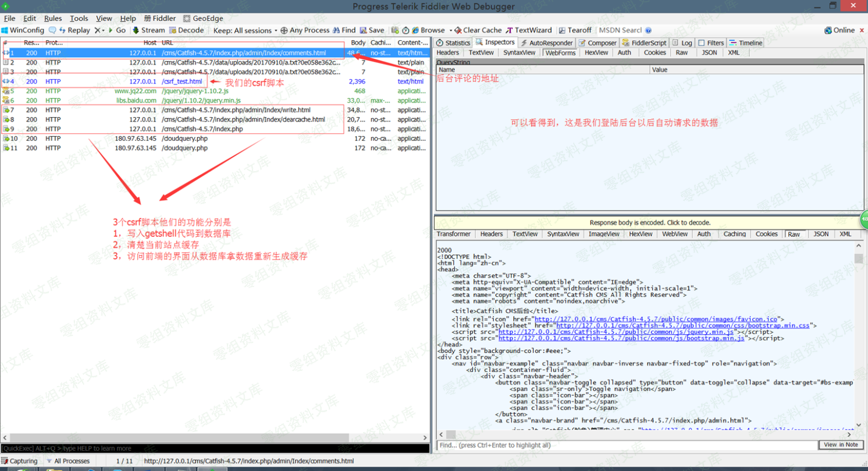Switch to the AutoResponder tab
868x471 pixels.
coord(547,43)
